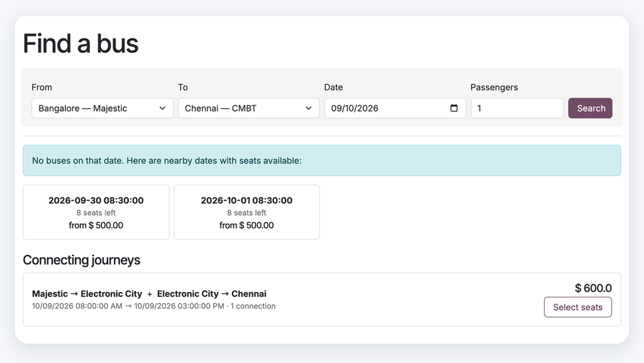Screen dimensions: 644x363
Task: Choose the 2026-10-01 08:30:00 date card
Action: click(x=247, y=212)
